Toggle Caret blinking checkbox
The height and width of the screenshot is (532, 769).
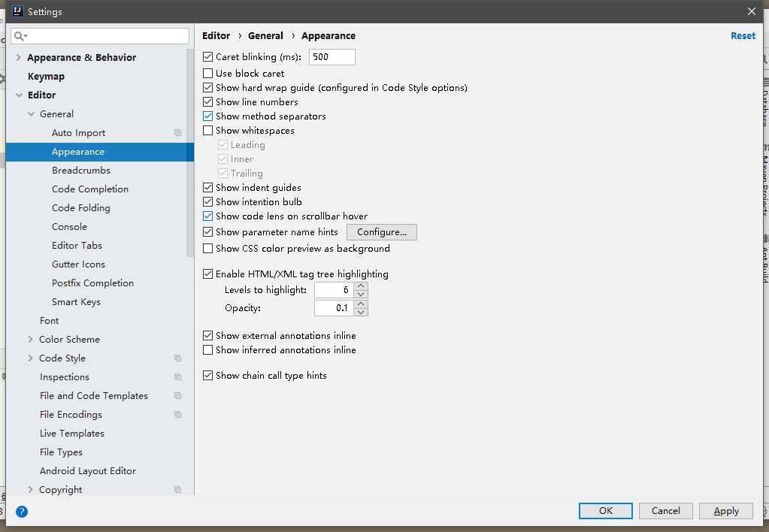[x=208, y=57]
